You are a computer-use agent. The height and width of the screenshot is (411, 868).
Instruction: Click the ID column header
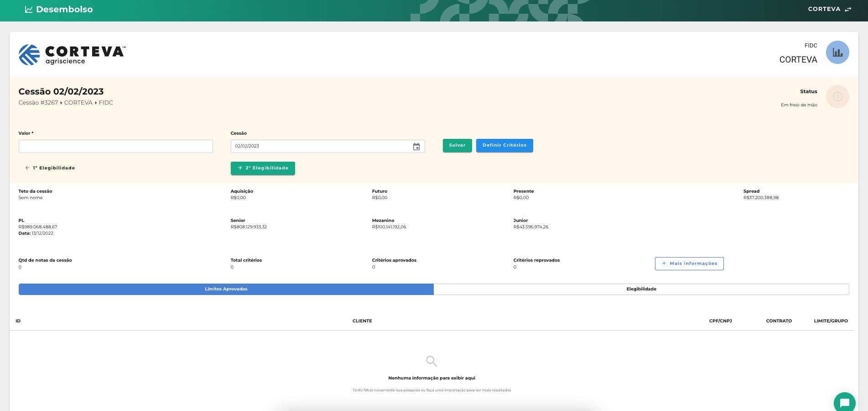[x=18, y=321]
